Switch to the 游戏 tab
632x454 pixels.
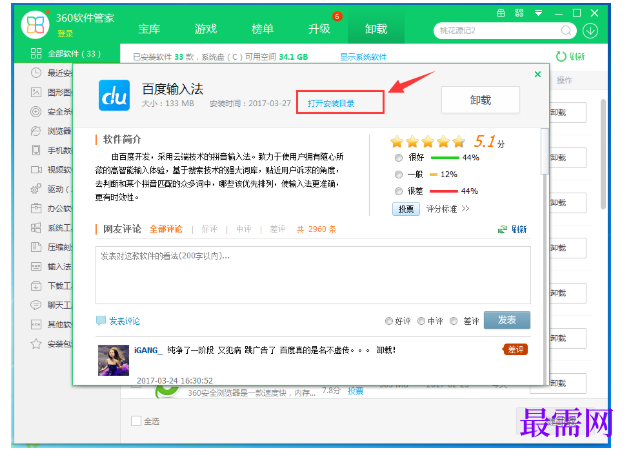click(206, 29)
